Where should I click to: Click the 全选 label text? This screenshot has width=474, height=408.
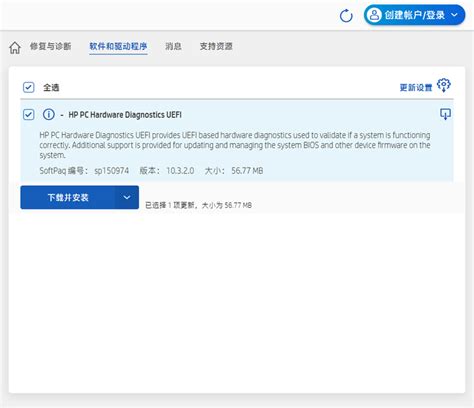51,88
